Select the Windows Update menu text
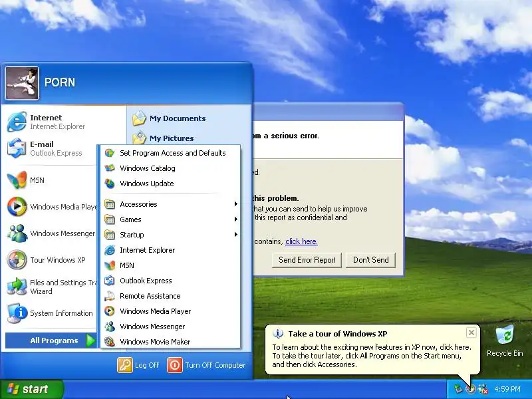 pos(147,184)
